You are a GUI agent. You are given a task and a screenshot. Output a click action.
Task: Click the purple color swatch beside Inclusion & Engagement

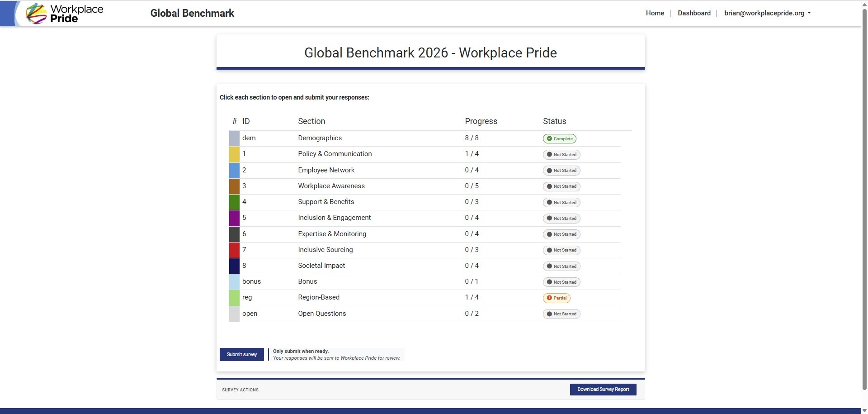tap(235, 218)
